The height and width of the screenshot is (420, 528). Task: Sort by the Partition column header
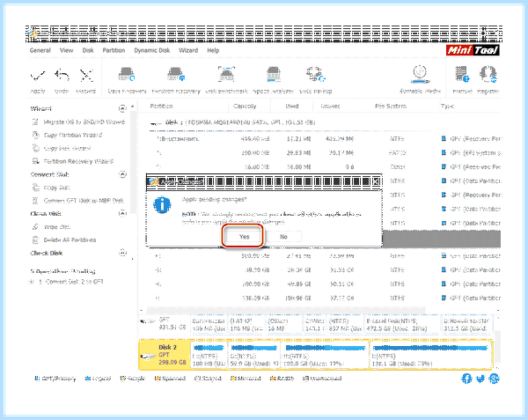pyautogui.click(x=161, y=106)
